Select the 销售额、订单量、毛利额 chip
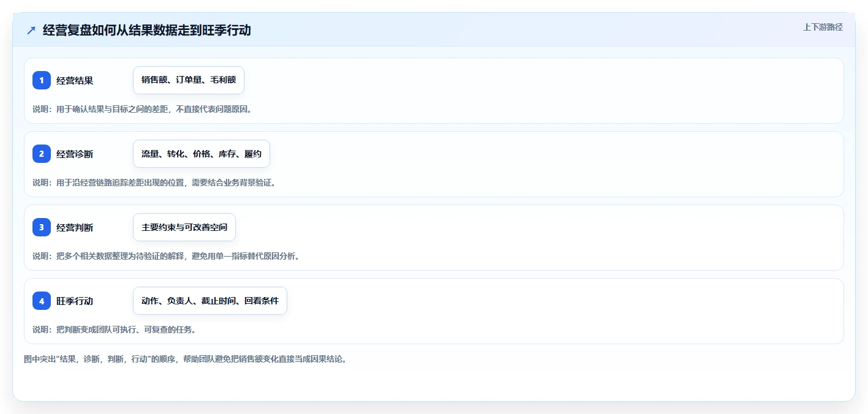868x414 pixels. [189, 80]
